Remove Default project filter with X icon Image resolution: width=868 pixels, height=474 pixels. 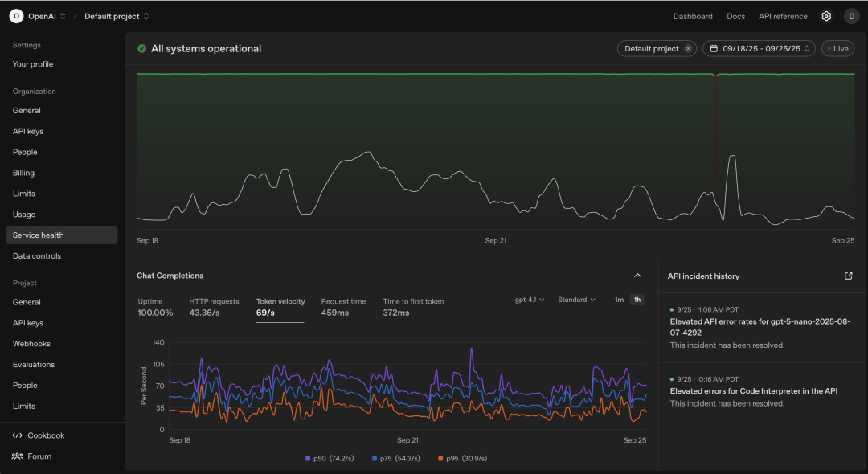(x=688, y=49)
